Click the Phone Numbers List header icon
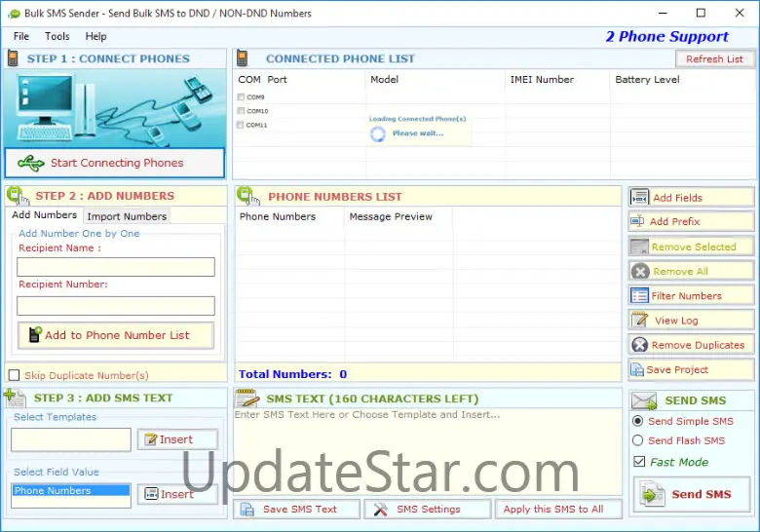This screenshot has width=760, height=532. [x=248, y=196]
